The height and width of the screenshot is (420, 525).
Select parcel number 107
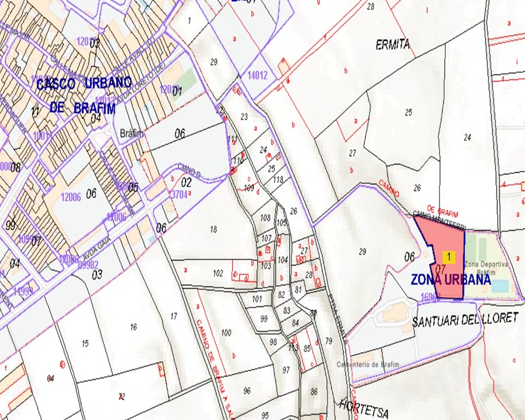point(266,239)
